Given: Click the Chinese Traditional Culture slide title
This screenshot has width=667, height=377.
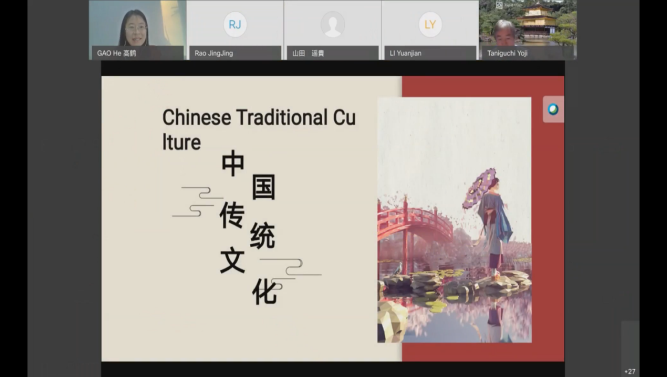Looking at the screenshot, I should tap(259, 130).
